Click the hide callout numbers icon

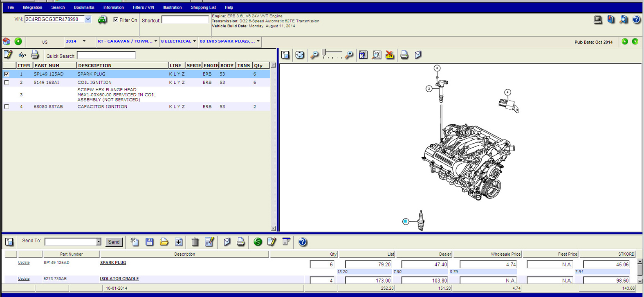[390, 55]
